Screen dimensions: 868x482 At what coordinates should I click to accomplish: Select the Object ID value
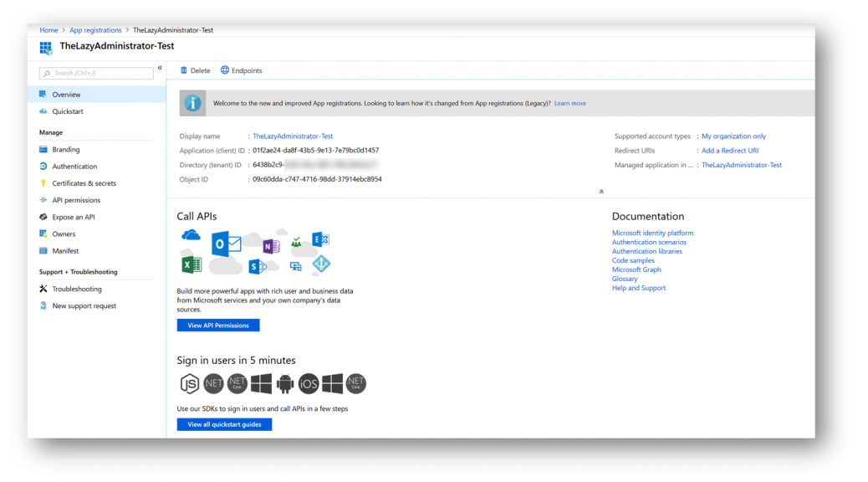(x=317, y=180)
